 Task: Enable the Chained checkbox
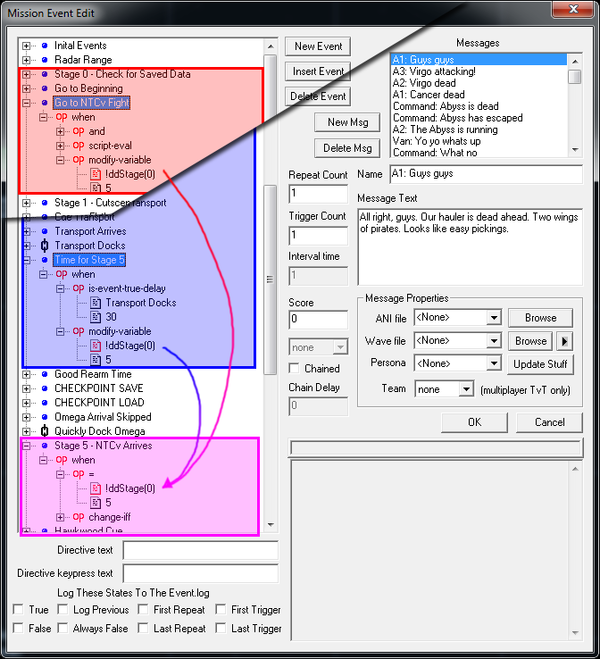click(x=294, y=369)
